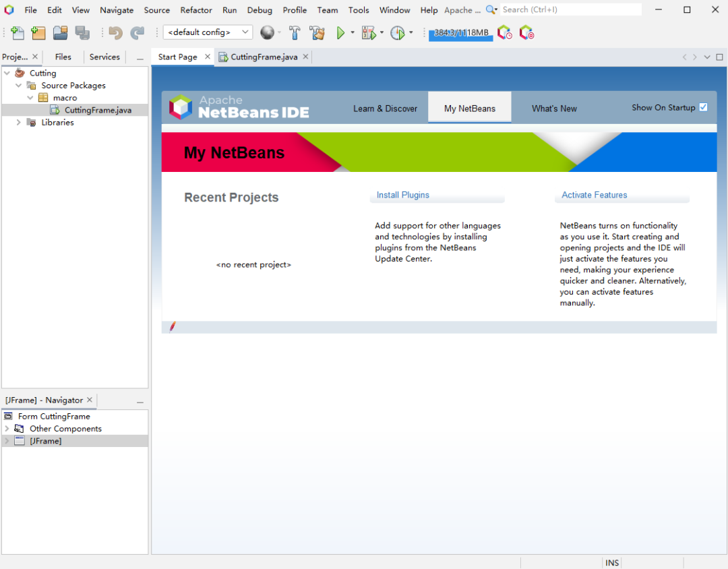This screenshot has height=569, width=728.
Task: Open the Learn & Discover tab
Action: [x=385, y=109]
